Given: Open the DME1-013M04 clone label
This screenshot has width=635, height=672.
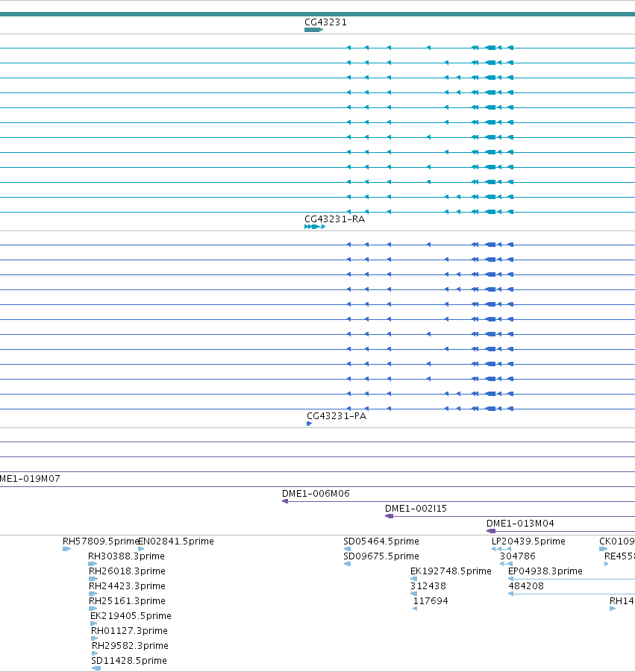Looking at the screenshot, I should 520,524.
